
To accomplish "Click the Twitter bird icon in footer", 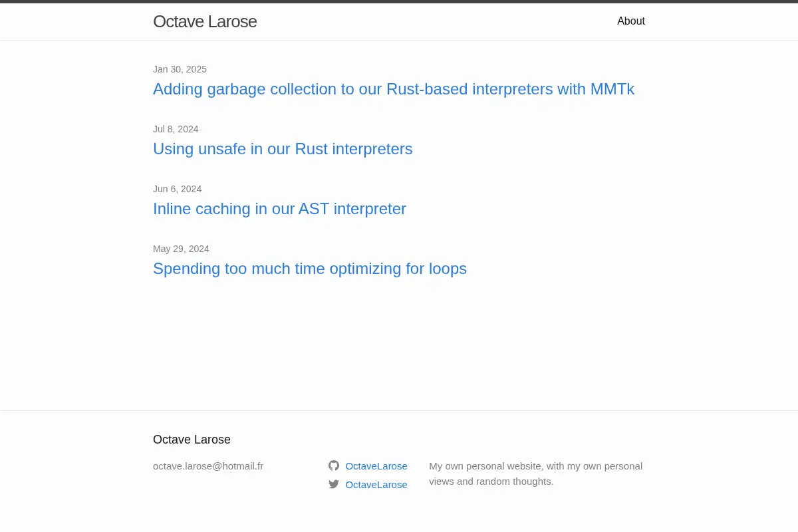I will click(x=334, y=484).
